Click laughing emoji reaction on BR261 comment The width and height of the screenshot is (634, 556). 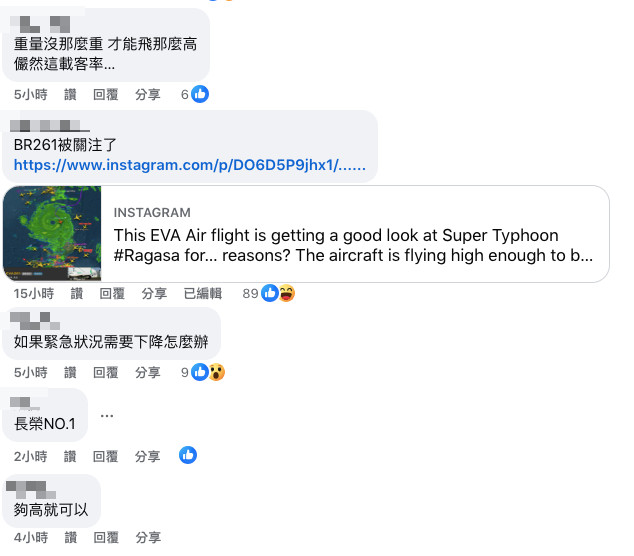(x=287, y=293)
